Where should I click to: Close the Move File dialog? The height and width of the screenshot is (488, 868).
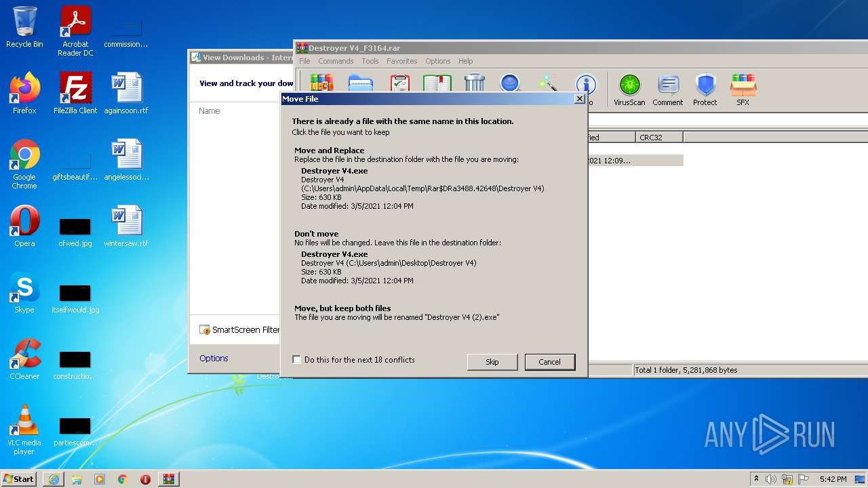[x=579, y=99]
